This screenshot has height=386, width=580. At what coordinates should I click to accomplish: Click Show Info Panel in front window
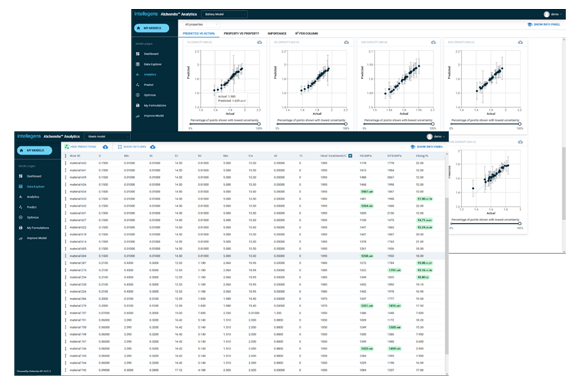point(426,147)
